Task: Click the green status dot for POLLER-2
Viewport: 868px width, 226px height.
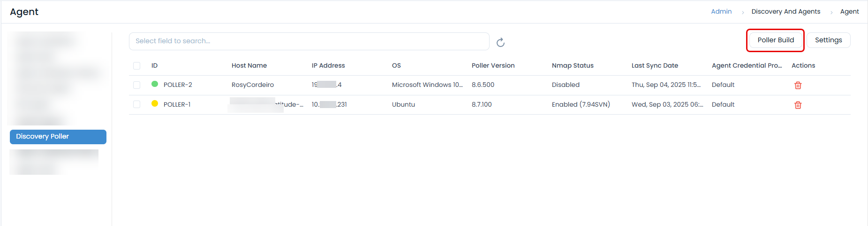Action: click(155, 84)
